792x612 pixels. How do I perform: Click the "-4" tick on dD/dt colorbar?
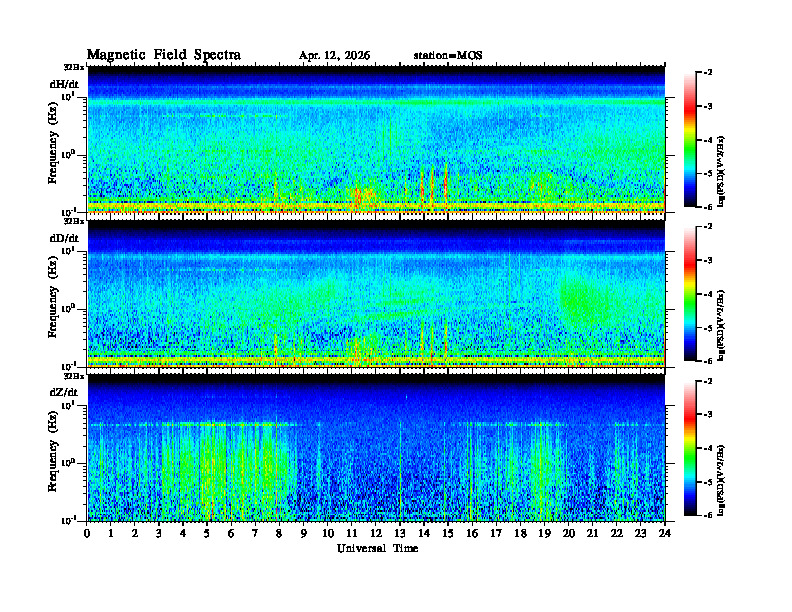click(x=708, y=294)
